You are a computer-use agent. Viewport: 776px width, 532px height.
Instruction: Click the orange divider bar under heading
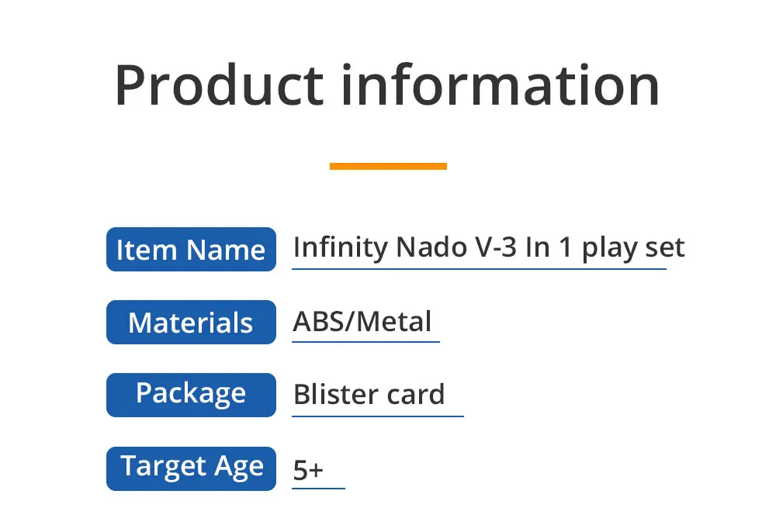tap(388, 166)
